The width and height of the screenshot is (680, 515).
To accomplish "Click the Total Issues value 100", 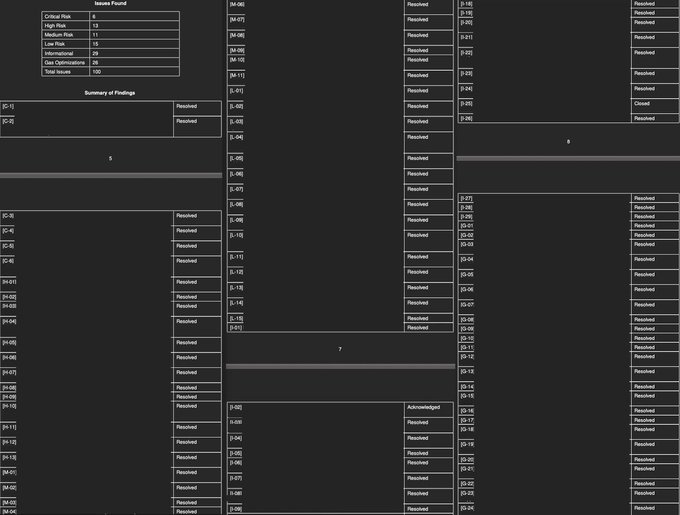I will 96,72.
